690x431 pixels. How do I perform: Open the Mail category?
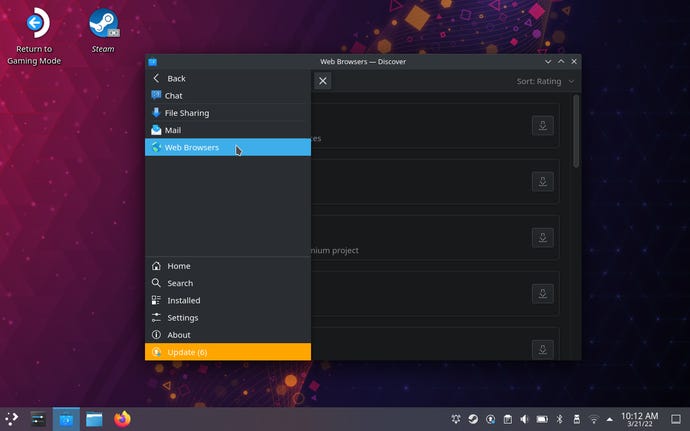click(172, 130)
